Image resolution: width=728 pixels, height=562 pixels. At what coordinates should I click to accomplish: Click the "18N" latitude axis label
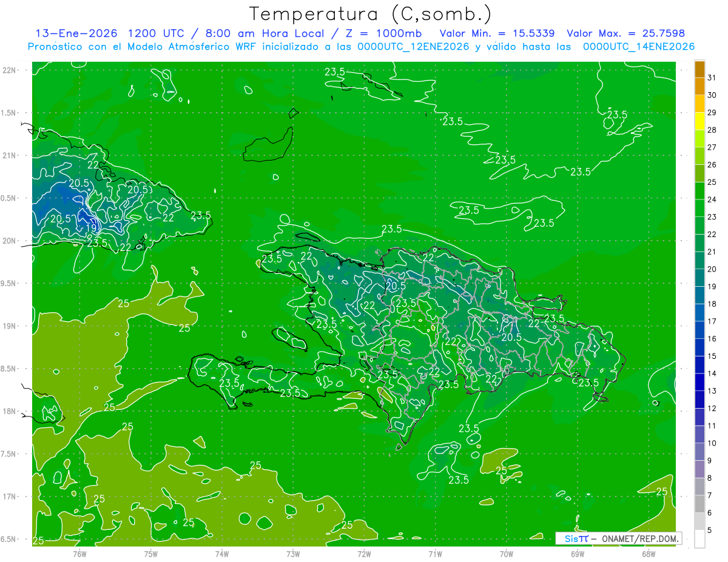pos(9,412)
